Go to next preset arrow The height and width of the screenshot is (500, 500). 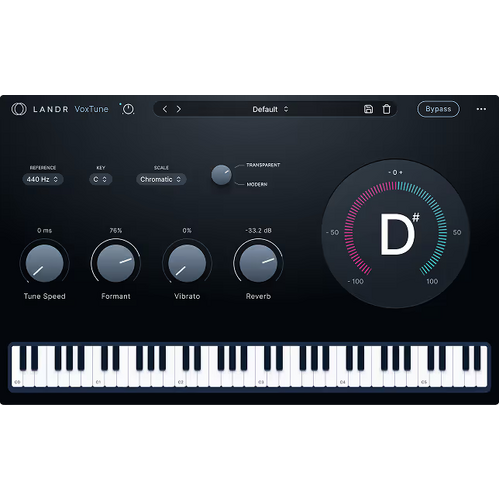click(179, 109)
